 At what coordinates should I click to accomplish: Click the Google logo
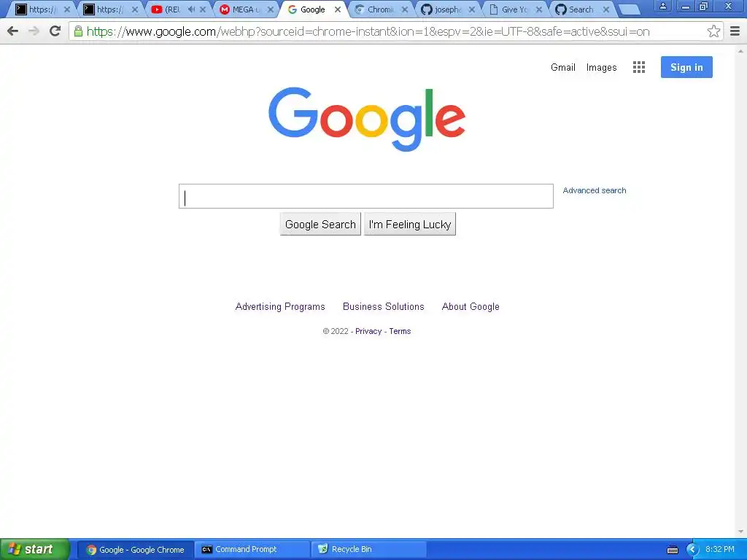pos(367,119)
